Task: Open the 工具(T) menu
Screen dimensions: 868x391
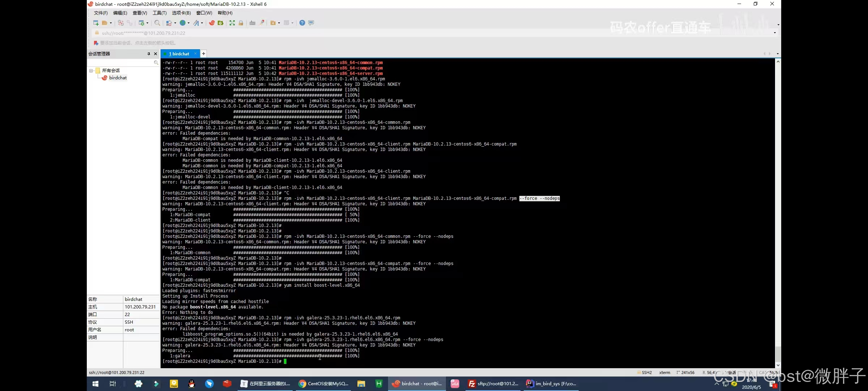Action: click(x=159, y=13)
